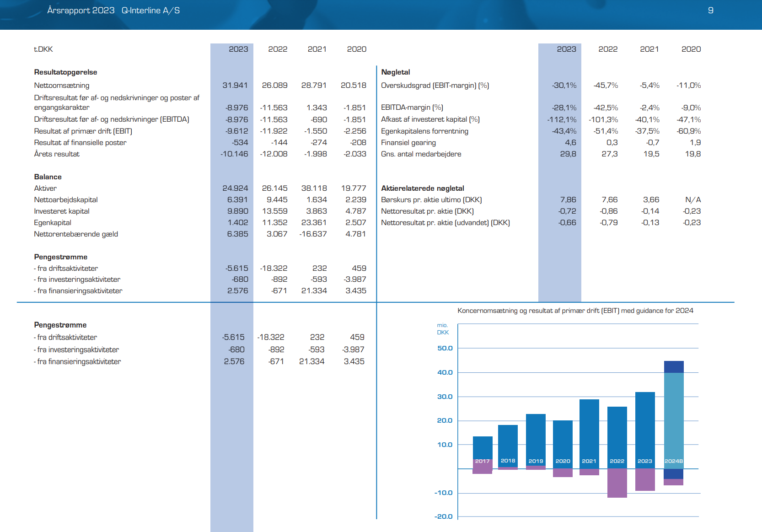Select the 'Nettorentebærende gæld' row label
Screen dimensions: 762x532
pos(76,234)
